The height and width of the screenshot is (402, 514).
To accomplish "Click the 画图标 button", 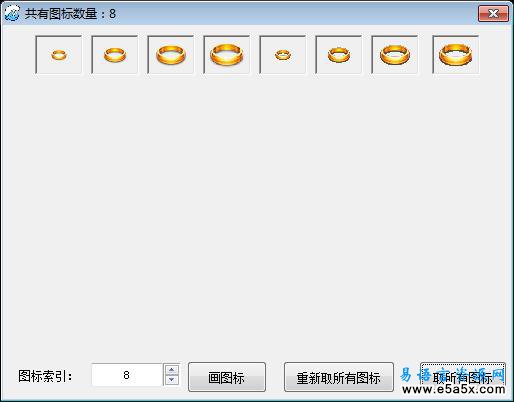I will point(227,377).
